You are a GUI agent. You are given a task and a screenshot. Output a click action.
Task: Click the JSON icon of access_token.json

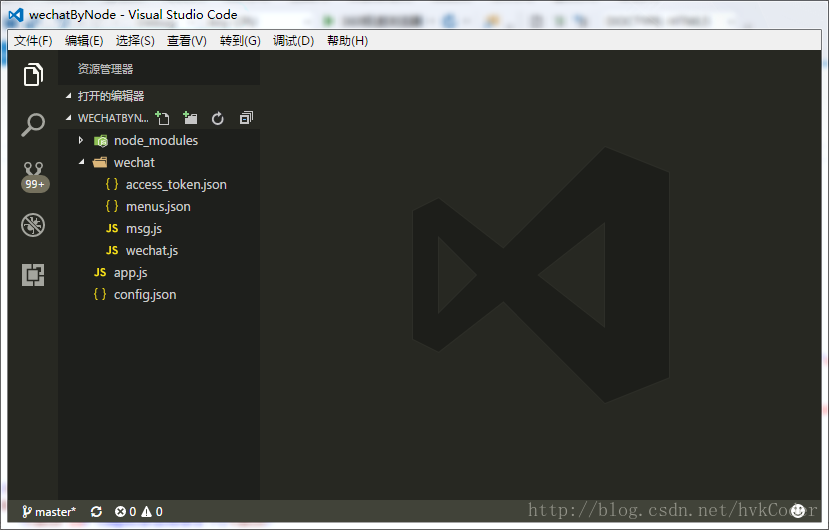point(112,184)
